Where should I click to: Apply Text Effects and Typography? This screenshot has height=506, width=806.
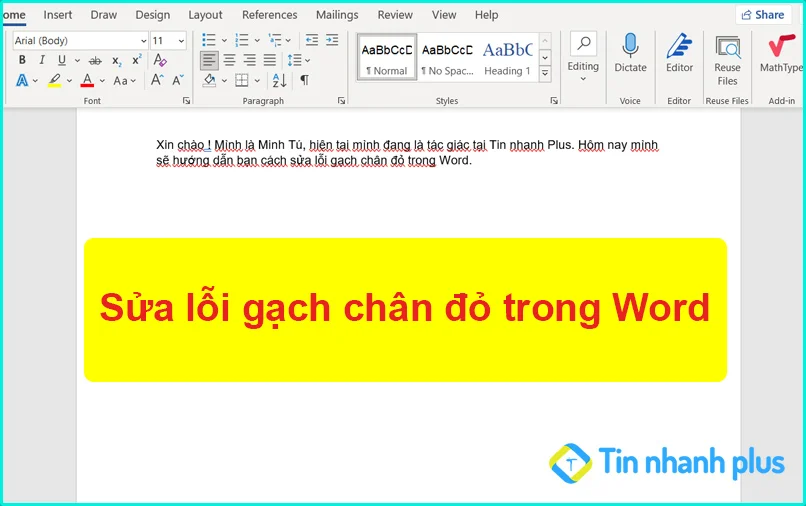click(22, 80)
